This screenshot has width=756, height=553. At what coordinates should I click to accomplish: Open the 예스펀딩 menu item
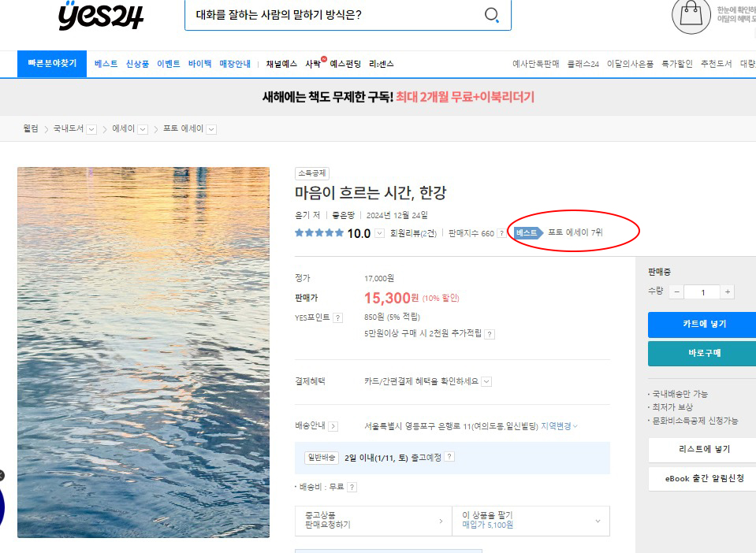click(345, 64)
